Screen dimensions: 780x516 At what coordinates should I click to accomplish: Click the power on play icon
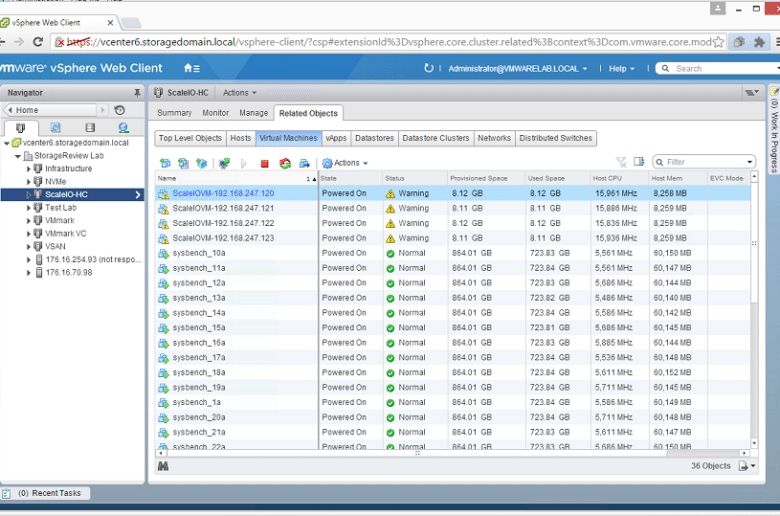coord(244,163)
